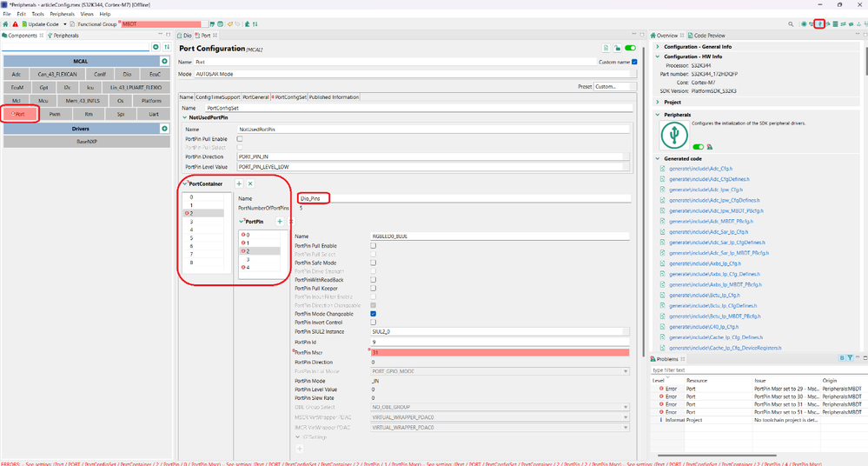Screen dimensions: 868x466
Task: Collapse the NotUsedPortPin section
Action: 185,117
